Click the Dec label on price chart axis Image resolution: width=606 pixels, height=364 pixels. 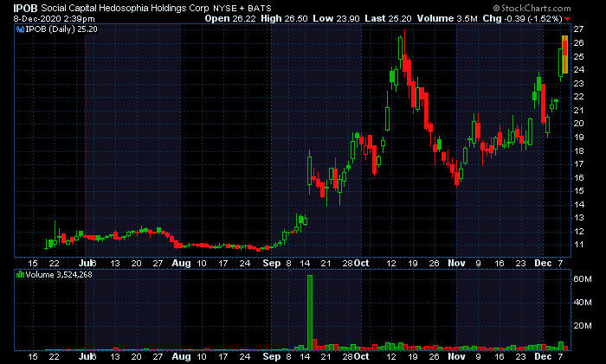click(543, 263)
